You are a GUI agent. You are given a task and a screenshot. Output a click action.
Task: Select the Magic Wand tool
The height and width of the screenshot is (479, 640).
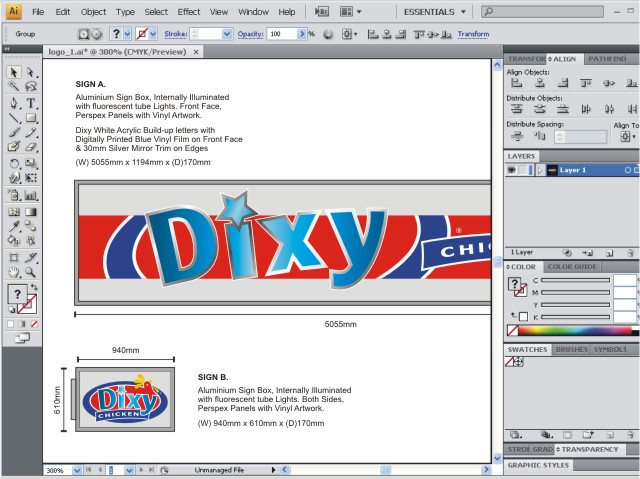pyautogui.click(x=13, y=86)
